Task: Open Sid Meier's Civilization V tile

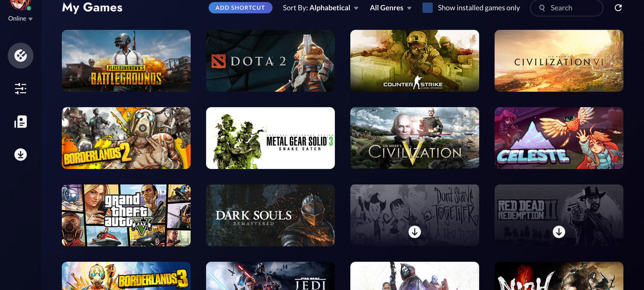Action: (x=415, y=138)
